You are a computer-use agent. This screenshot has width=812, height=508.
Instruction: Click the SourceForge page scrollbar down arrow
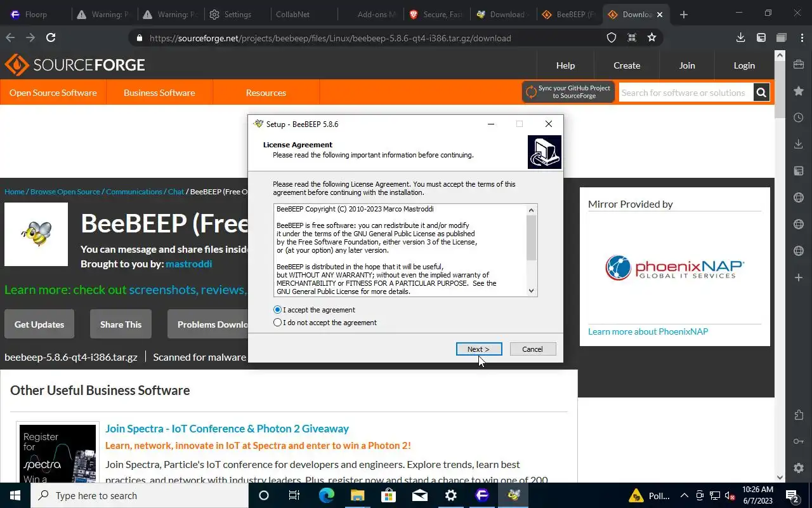780,478
